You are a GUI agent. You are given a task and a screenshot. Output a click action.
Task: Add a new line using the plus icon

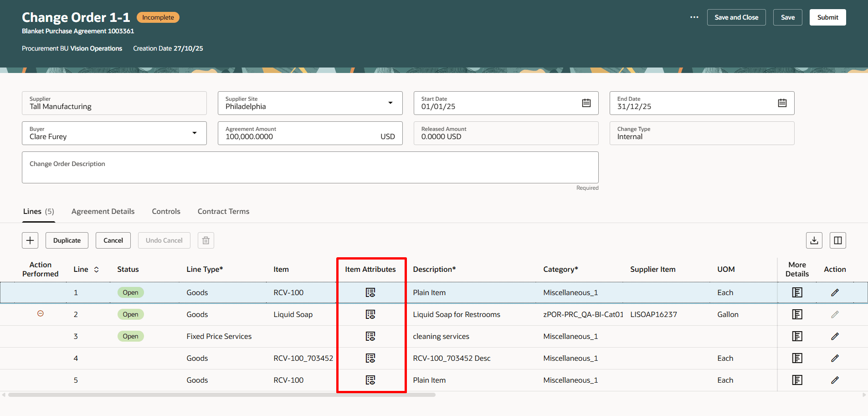[x=30, y=240]
